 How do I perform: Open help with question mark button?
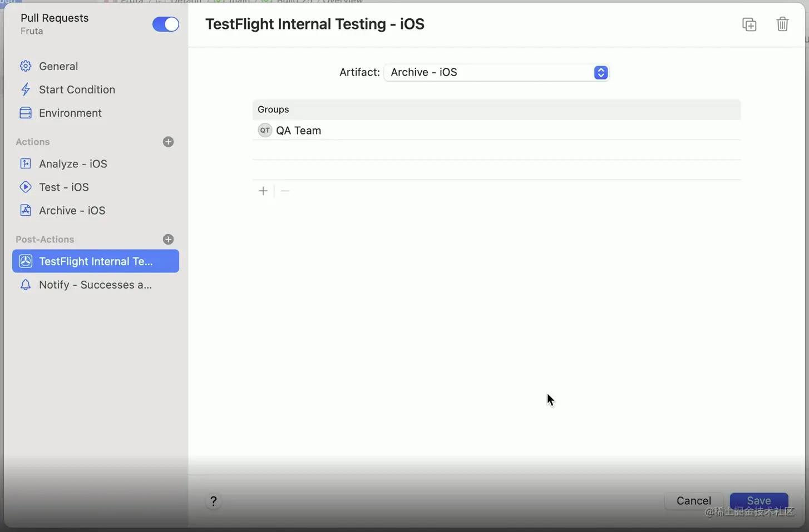tap(214, 501)
